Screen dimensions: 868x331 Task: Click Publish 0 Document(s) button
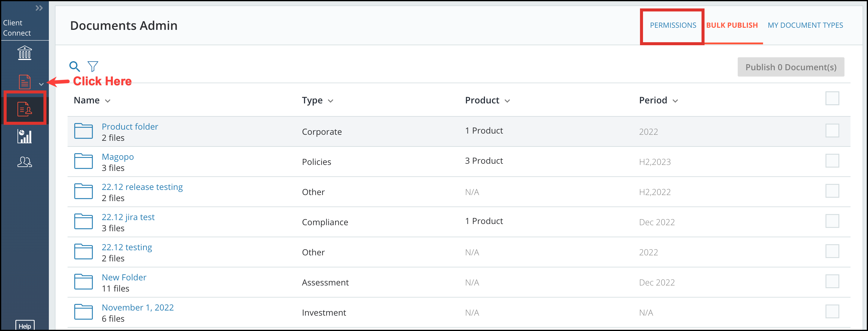(x=791, y=67)
